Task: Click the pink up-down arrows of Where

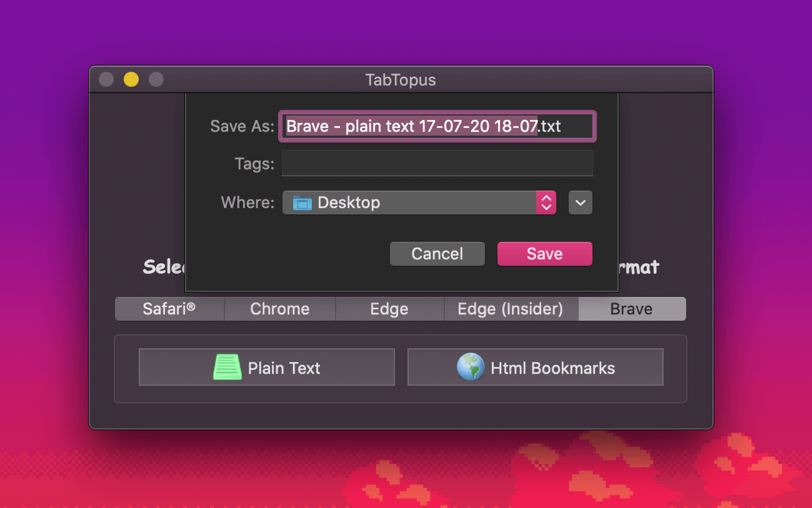Action: (x=546, y=203)
